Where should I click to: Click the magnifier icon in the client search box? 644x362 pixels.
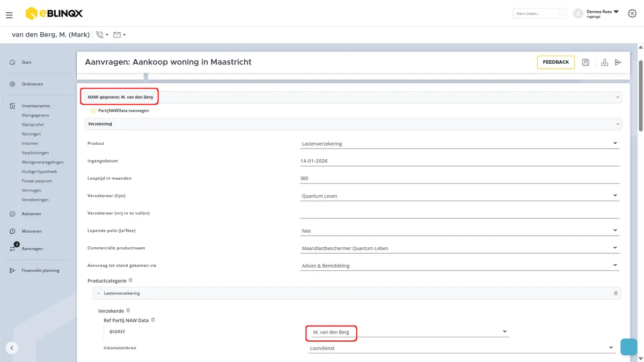point(561,13)
